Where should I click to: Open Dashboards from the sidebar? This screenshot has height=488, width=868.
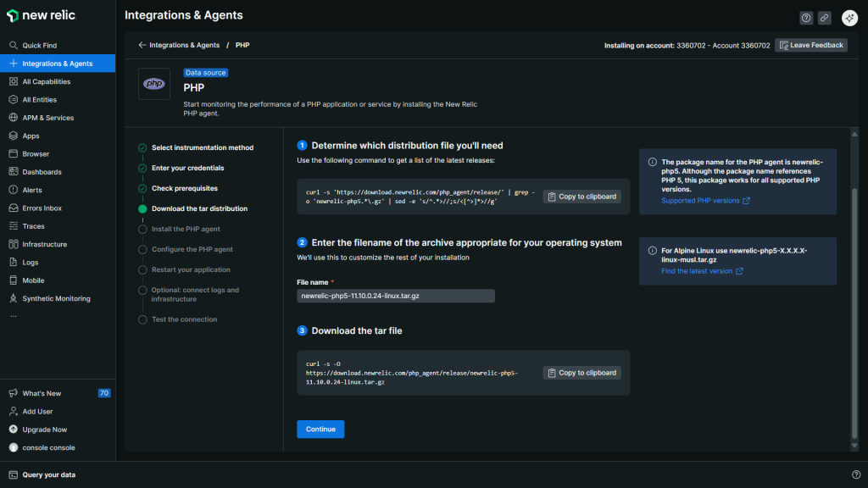pos(42,172)
